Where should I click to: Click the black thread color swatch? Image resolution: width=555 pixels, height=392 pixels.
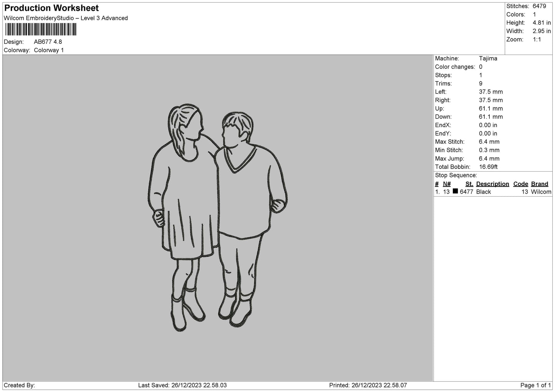point(455,191)
